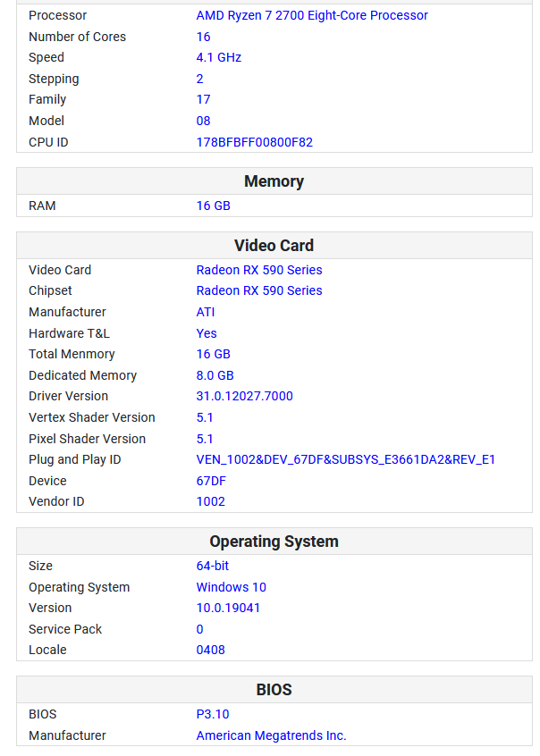The height and width of the screenshot is (756, 540).
Task: Click the 'Plug and Play ID' row label
Action: tap(75, 459)
